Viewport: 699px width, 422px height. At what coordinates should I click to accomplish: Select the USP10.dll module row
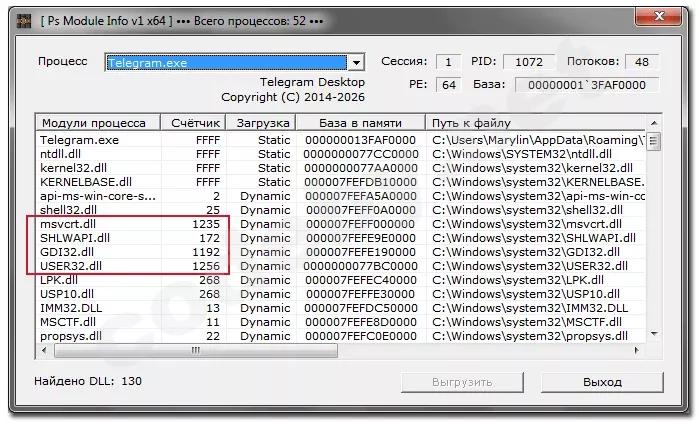click(x=341, y=294)
